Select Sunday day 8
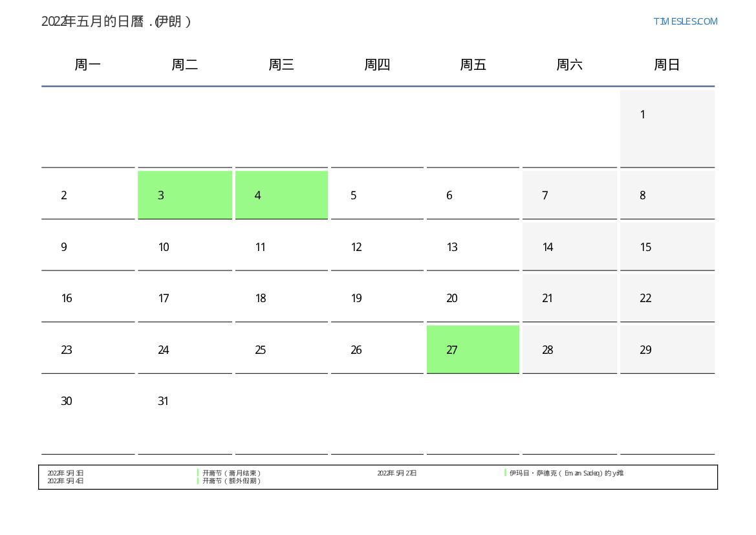This screenshot has width=756, height=535. click(x=667, y=195)
